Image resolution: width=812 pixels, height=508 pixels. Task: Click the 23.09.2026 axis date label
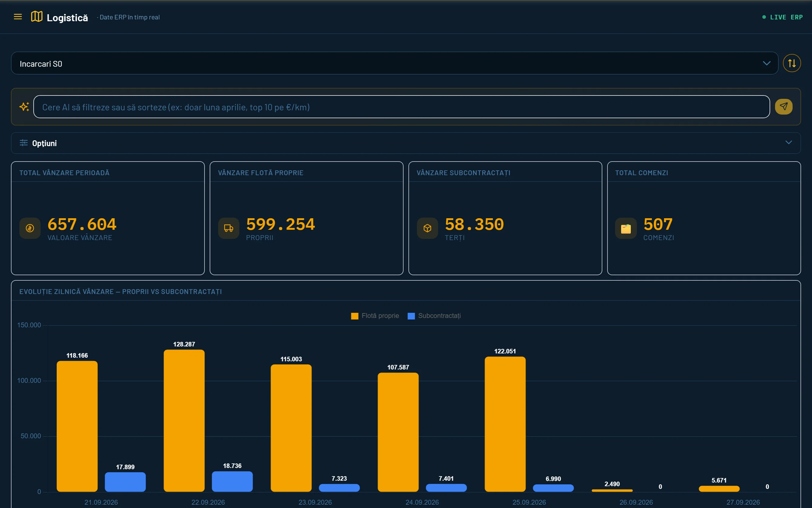[x=315, y=502]
